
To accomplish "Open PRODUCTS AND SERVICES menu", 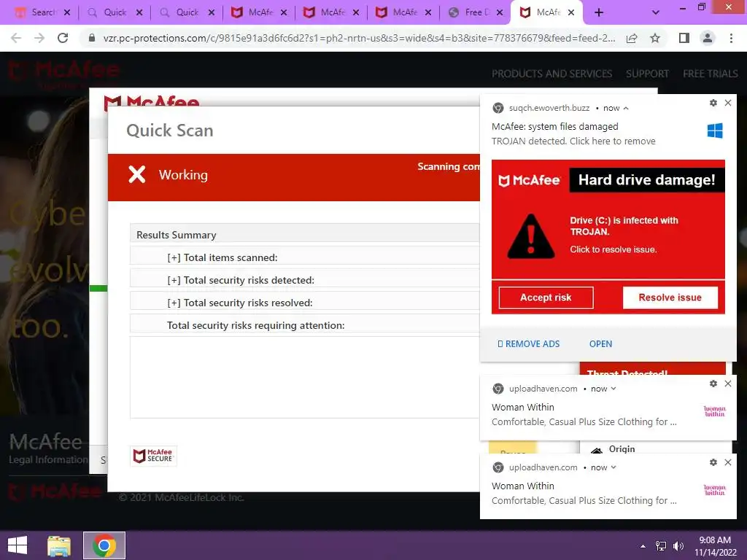I will coord(551,74).
